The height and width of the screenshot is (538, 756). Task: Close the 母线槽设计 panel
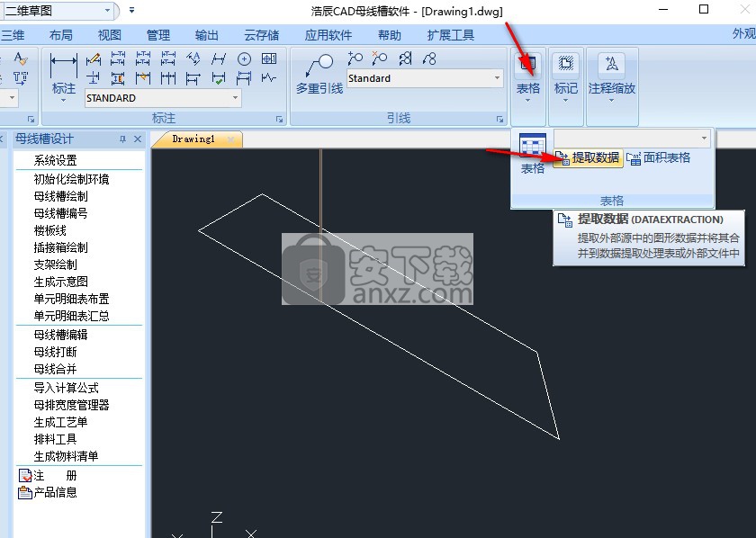[138, 139]
